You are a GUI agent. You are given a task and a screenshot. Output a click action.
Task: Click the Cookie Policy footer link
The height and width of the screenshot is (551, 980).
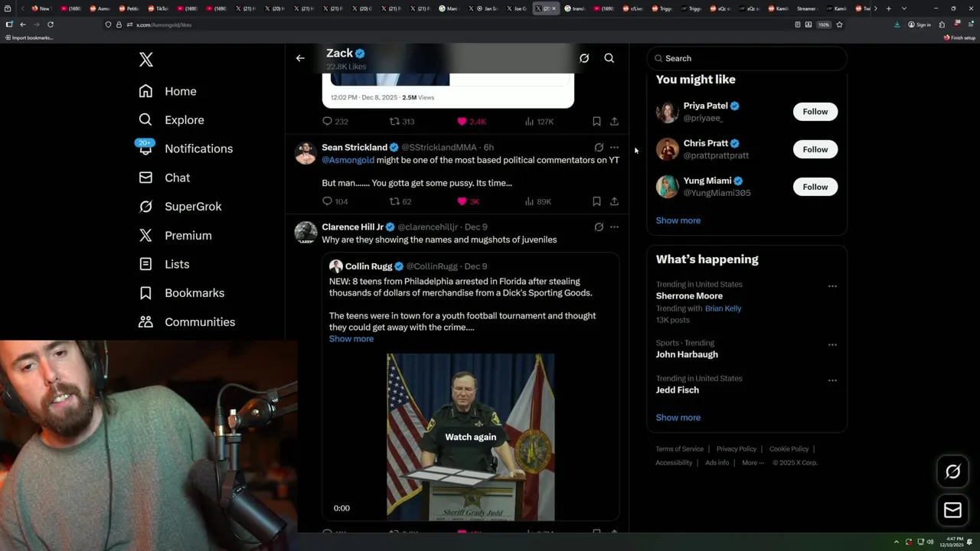[x=789, y=449]
